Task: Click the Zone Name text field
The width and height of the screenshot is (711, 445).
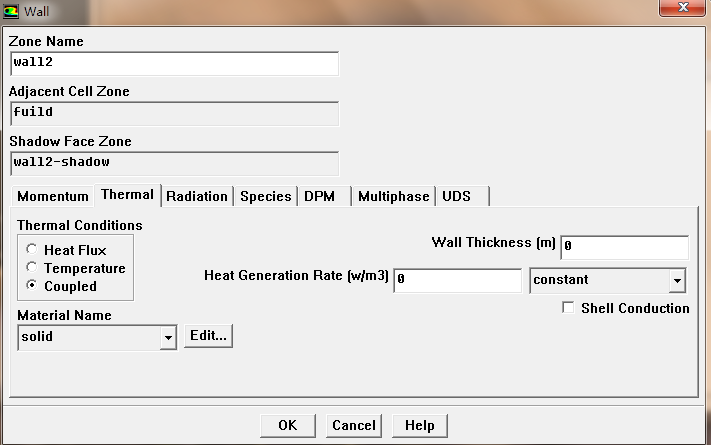Action: pos(174,63)
